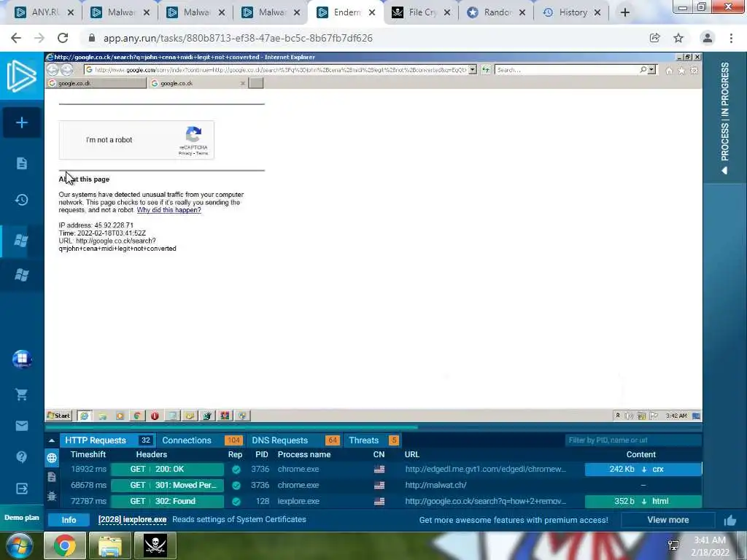This screenshot has width=747, height=560.
Task: Open GET 200: OK request headers
Action: click(x=167, y=469)
